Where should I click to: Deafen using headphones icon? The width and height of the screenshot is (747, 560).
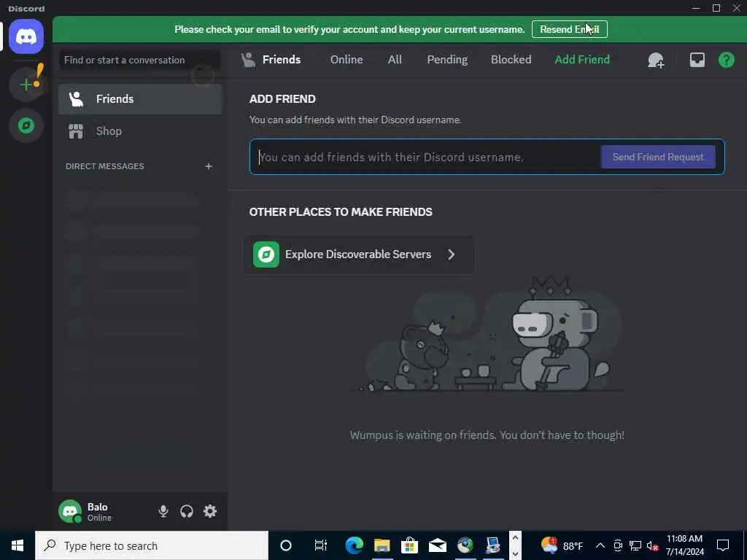pyautogui.click(x=186, y=511)
